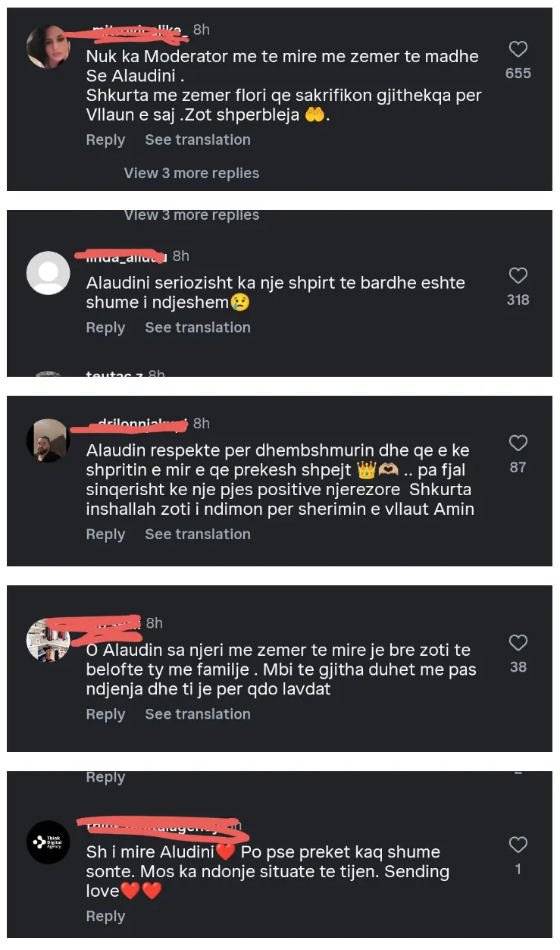560x950 pixels.
Task: Open the Think Digital Agency avatar
Action: point(48,842)
